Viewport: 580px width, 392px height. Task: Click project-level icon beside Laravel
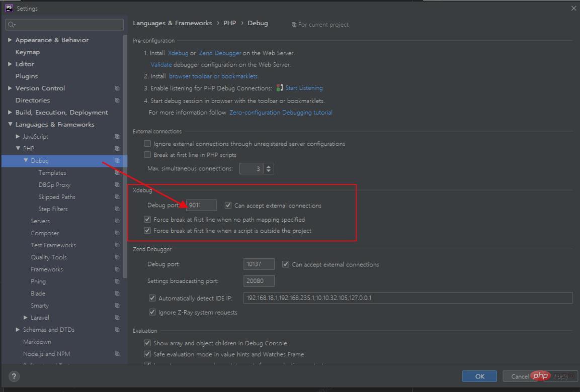117,318
